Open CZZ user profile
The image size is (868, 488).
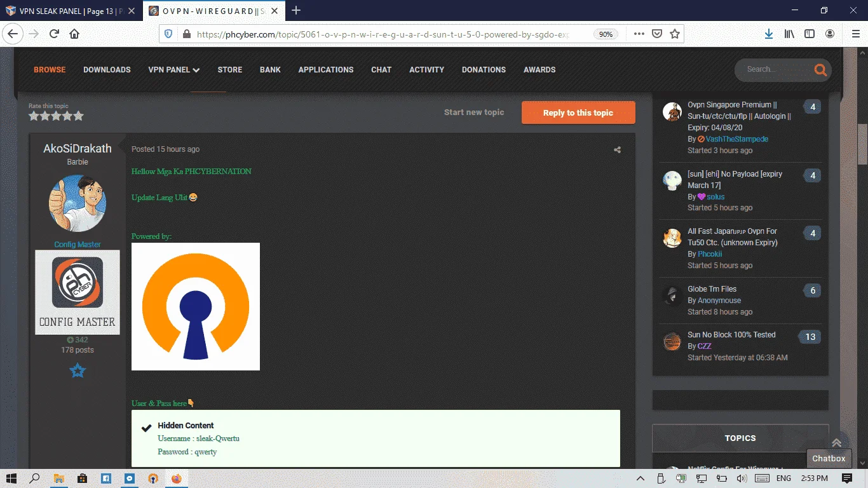704,346
